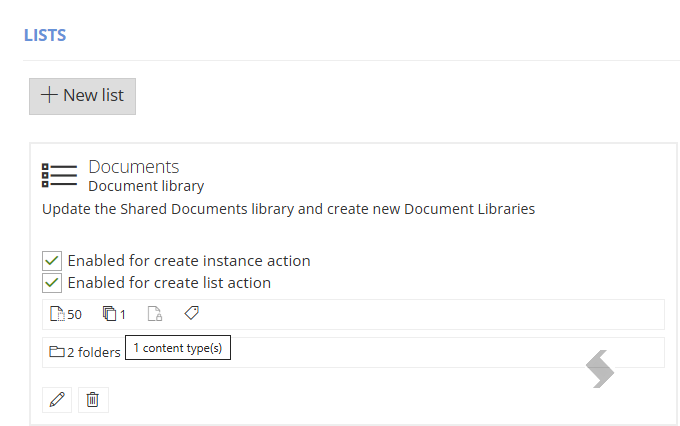Click the '1 content type(s)' tooltip
680x426 pixels.
coord(178,347)
